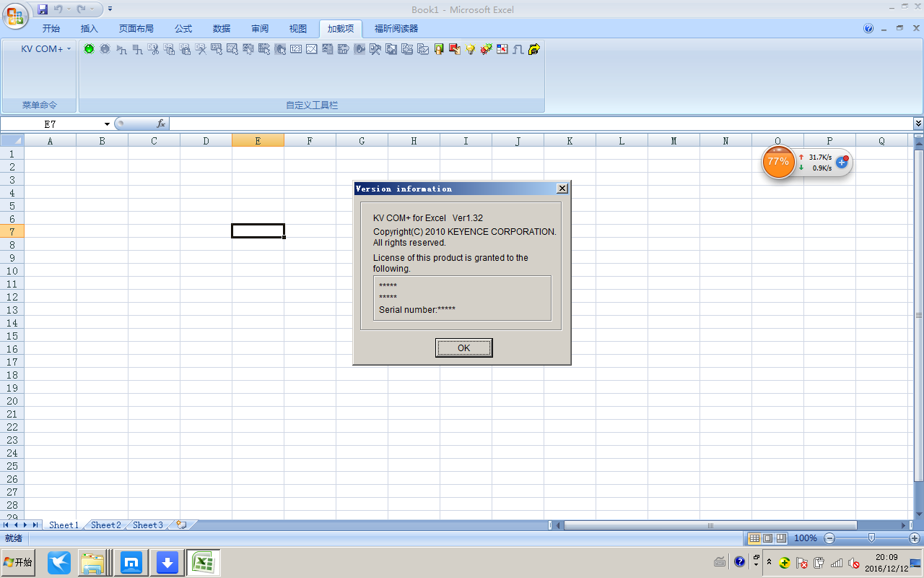Switch to Sheet2 worksheet tab

click(105, 525)
